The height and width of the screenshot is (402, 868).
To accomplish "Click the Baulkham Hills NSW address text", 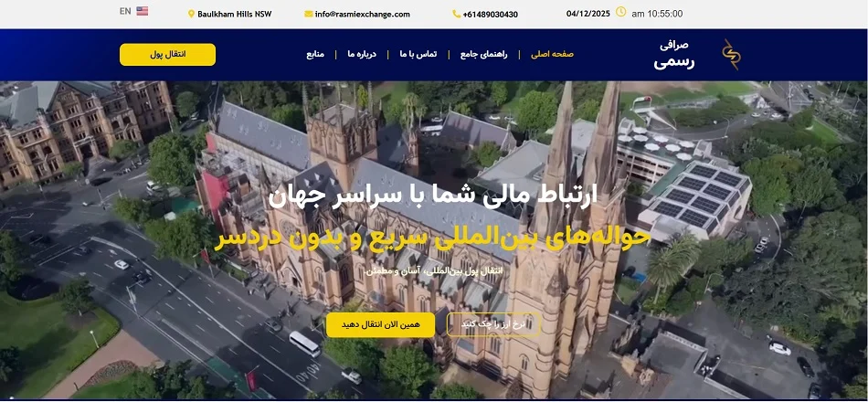I will point(235,15).
